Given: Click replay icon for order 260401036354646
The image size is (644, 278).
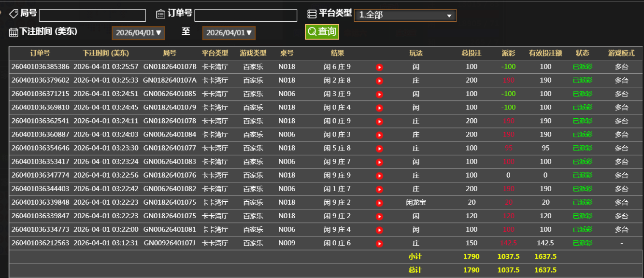Looking at the screenshot, I should 379,149.
